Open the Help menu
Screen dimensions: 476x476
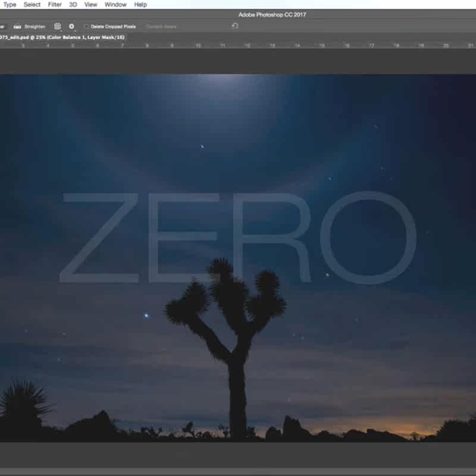[140, 4]
